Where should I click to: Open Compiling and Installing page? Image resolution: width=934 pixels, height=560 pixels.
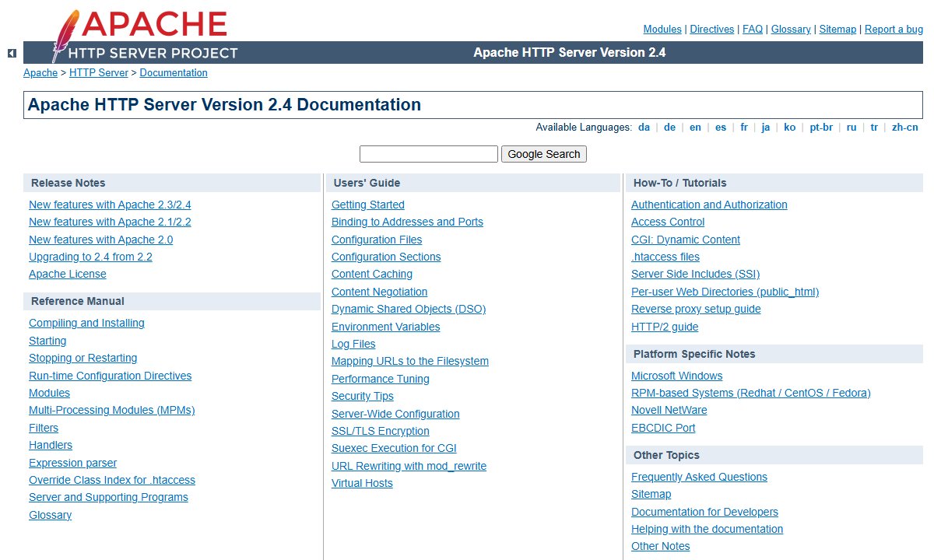coord(86,324)
